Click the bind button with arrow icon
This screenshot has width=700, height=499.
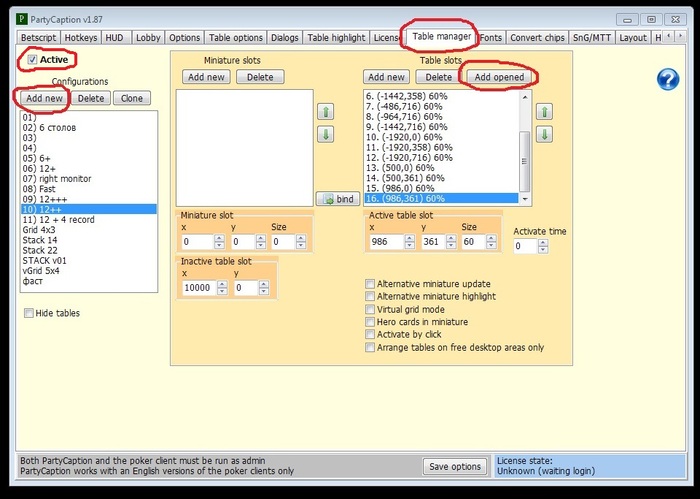tap(338, 199)
